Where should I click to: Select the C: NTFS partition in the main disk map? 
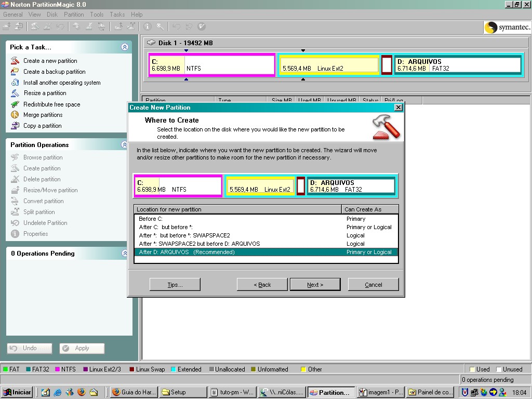tap(212, 65)
